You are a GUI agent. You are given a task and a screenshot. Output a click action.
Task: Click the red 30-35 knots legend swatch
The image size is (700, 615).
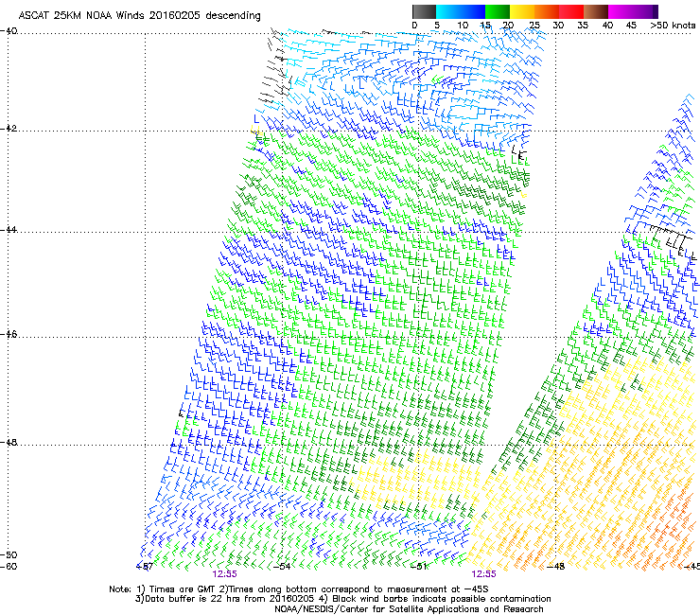pos(571,11)
